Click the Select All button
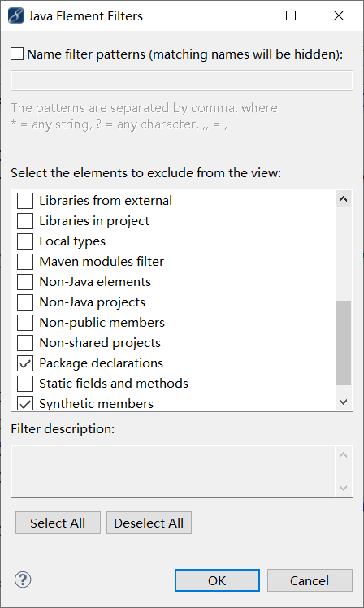 point(58,523)
